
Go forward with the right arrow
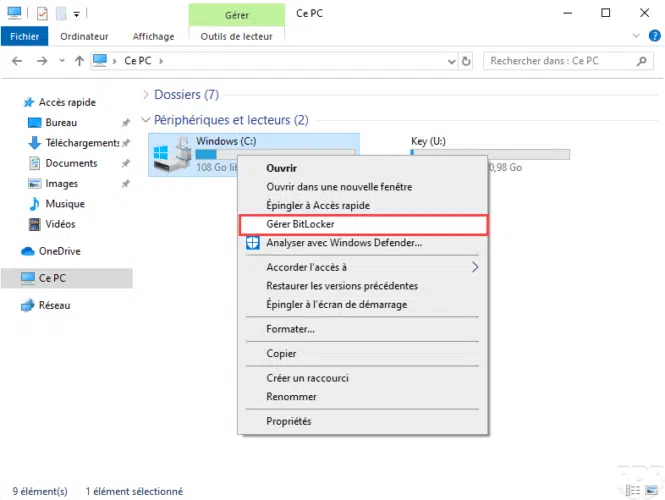(x=42, y=61)
